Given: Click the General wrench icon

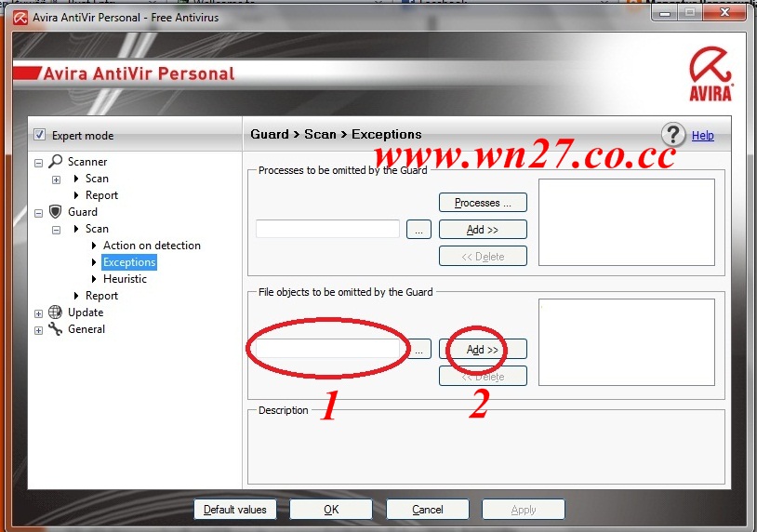Looking at the screenshot, I should point(56,328).
